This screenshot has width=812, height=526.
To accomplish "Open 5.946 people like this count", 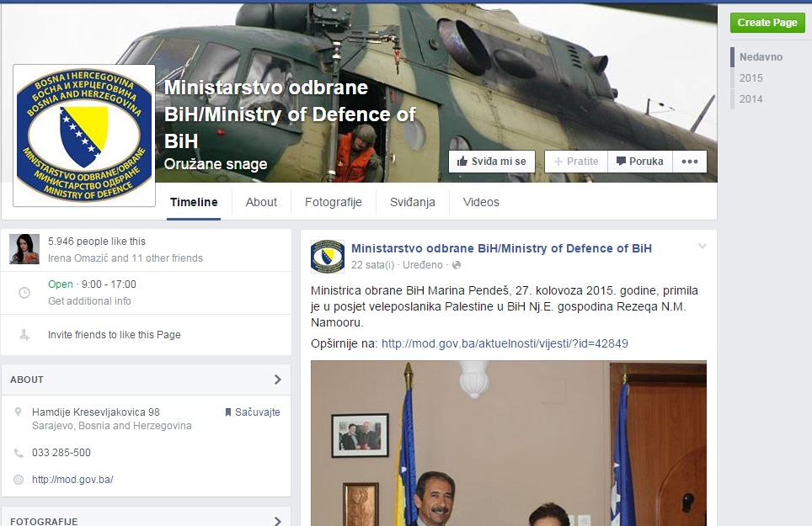I will point(96,241).
